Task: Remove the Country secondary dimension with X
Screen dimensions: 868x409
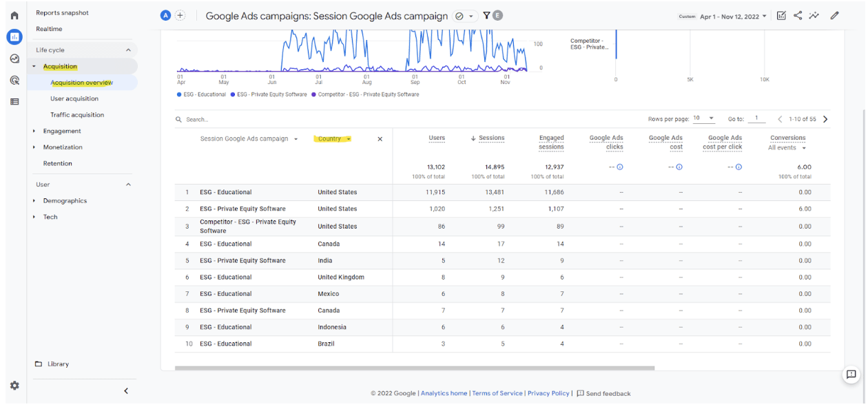Action: point(380,139)
